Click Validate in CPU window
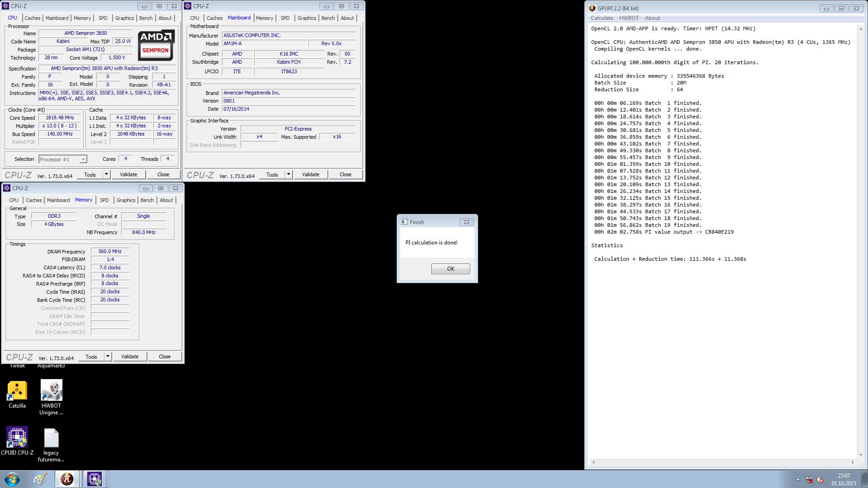This screenshot has height=488, width=868. pos(128,174)
